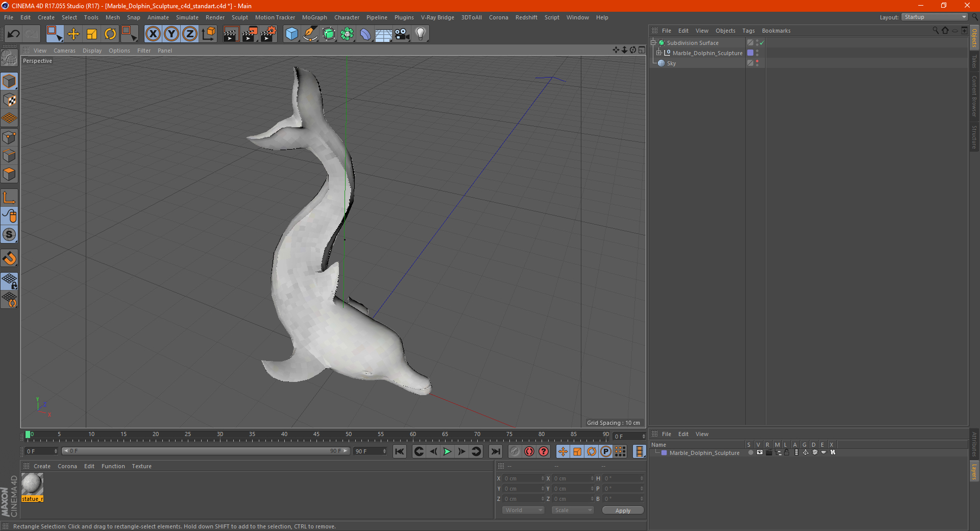980x531 pixels.
Task: Go to start of animation
Action: [x=400, y=451]
